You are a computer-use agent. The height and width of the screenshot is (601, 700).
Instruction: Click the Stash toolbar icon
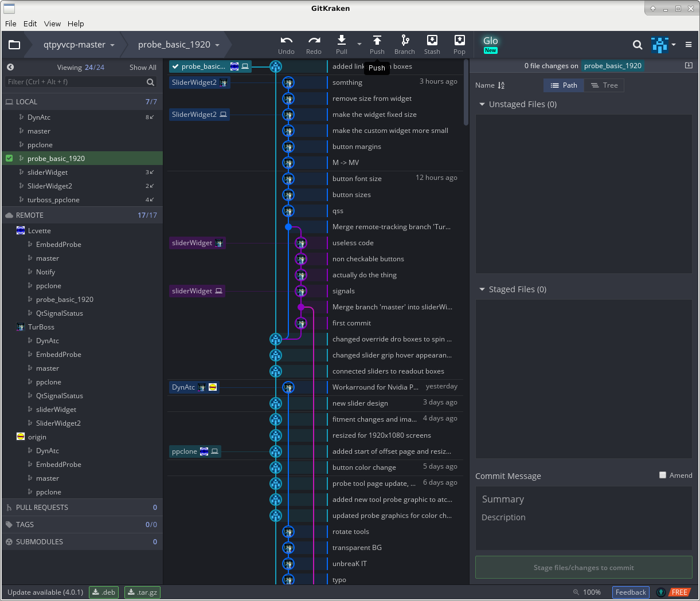pyautogui.click(x=432, y=44)
